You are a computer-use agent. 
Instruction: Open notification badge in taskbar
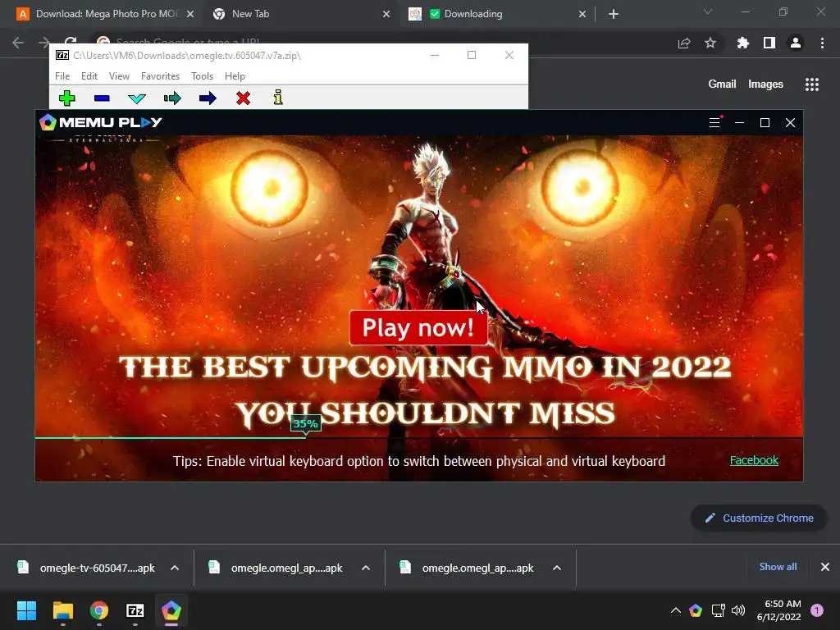point(817,610)
